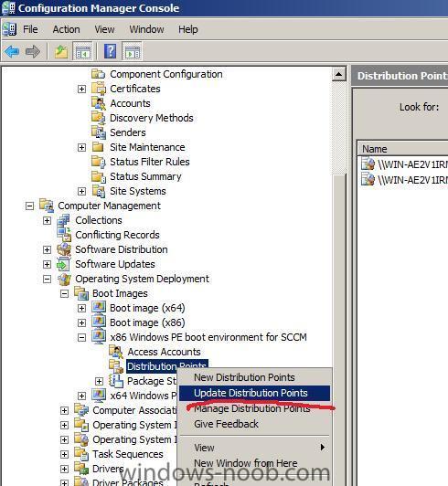Collapse the x86 Windows PE boot environment node

click(81, 337)
